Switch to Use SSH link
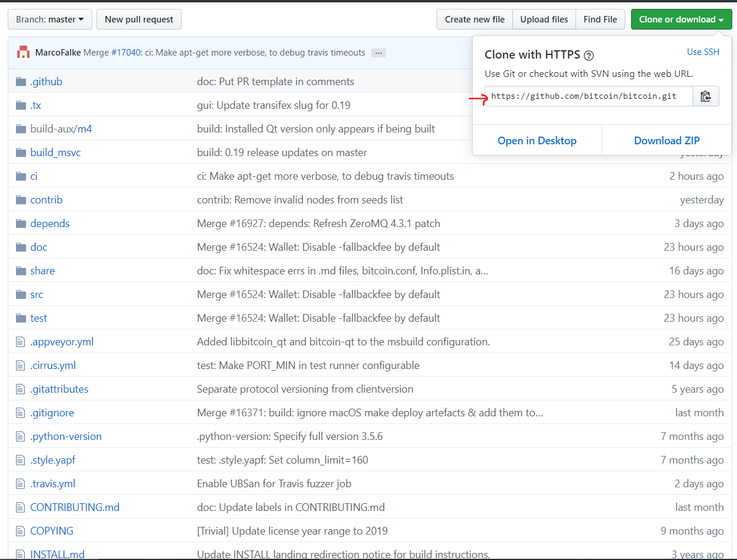 click(703, 52)
